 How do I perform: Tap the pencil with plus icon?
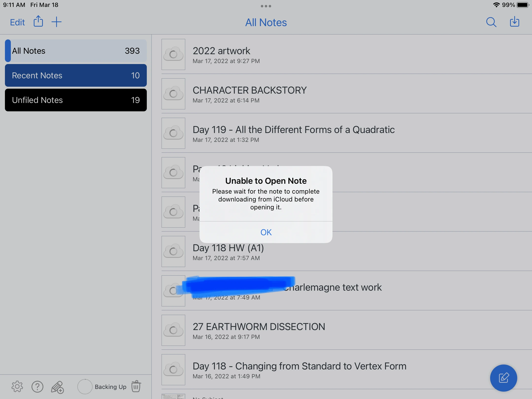[x=57, y=387]
